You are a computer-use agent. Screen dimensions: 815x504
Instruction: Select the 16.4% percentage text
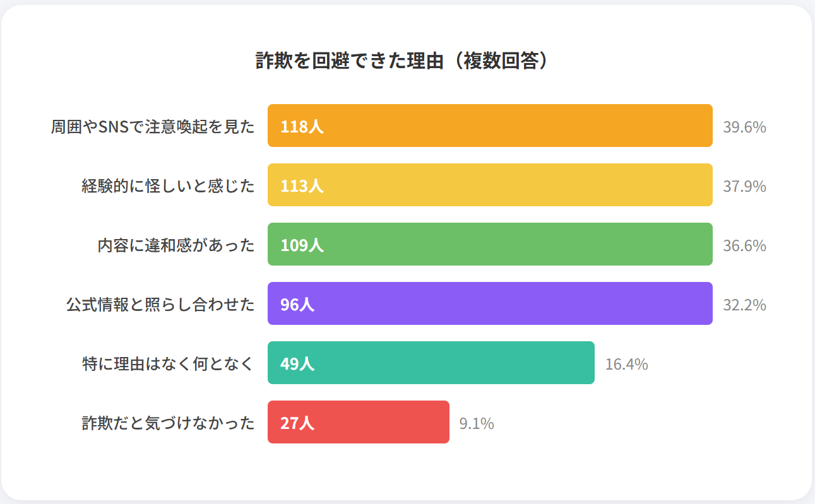pos(626,364)
